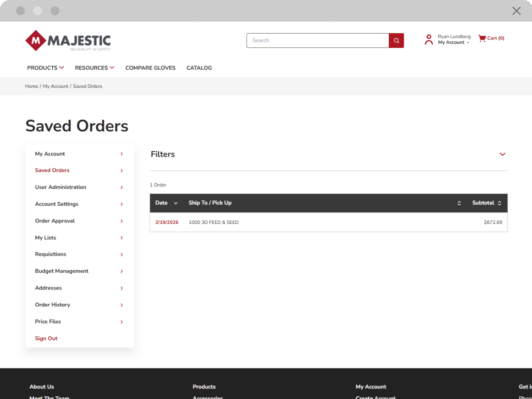Open the PRODUCTS menu
Image resolution: width=532 pixels, height=399 pixels.
(45, 67)
